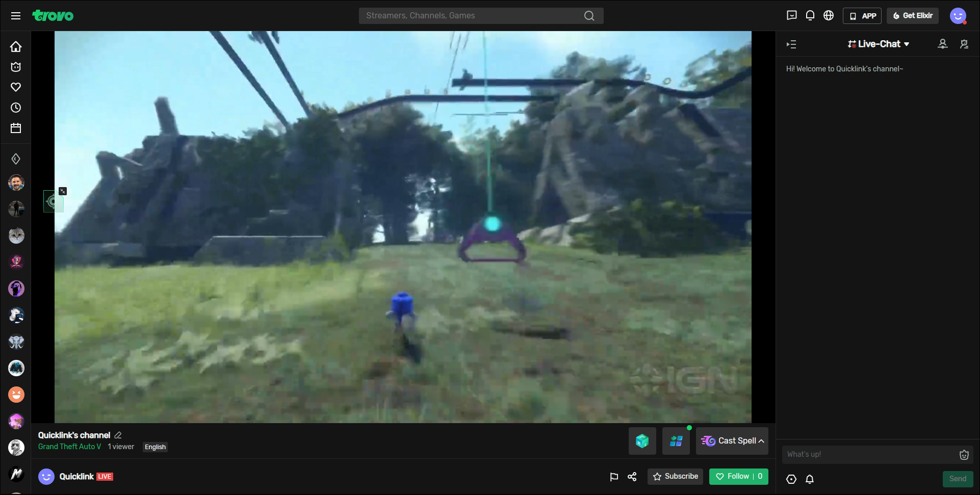Image resolution: width=980 pixels, height=495 pixels.
Task: Open the Live-Chat dropdown
Action: point(879,44)
